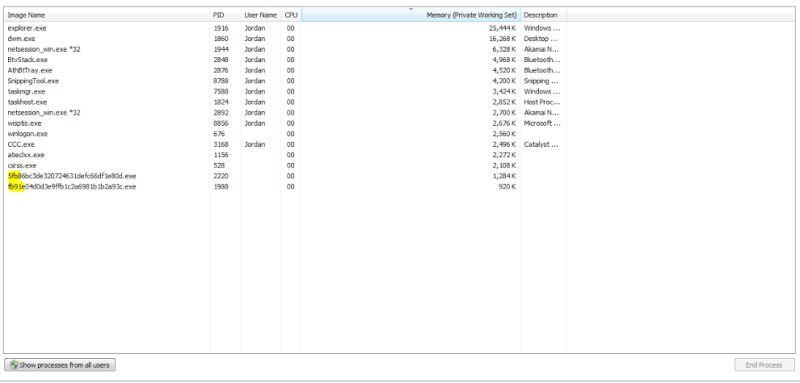This screenshot has height=383, width=800.
Task: Select the CCC.exe process name
Action: pos(21,144)
